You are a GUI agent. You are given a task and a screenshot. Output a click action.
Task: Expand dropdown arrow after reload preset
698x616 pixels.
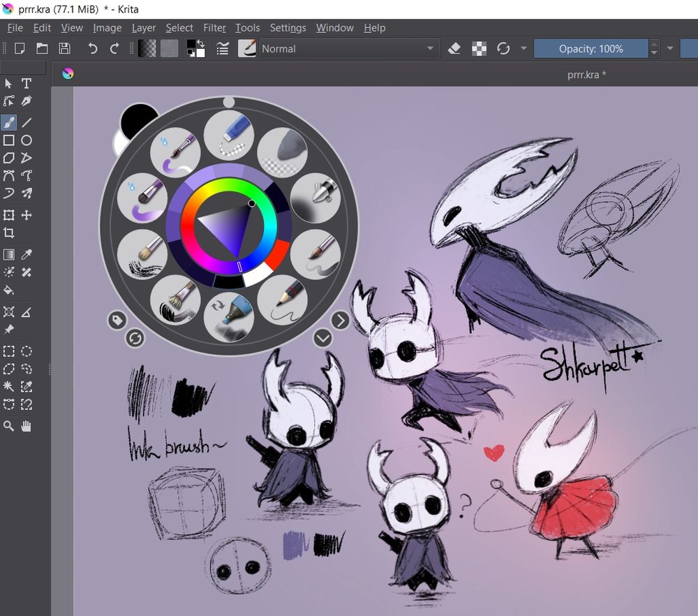click(x=523, y=48)
